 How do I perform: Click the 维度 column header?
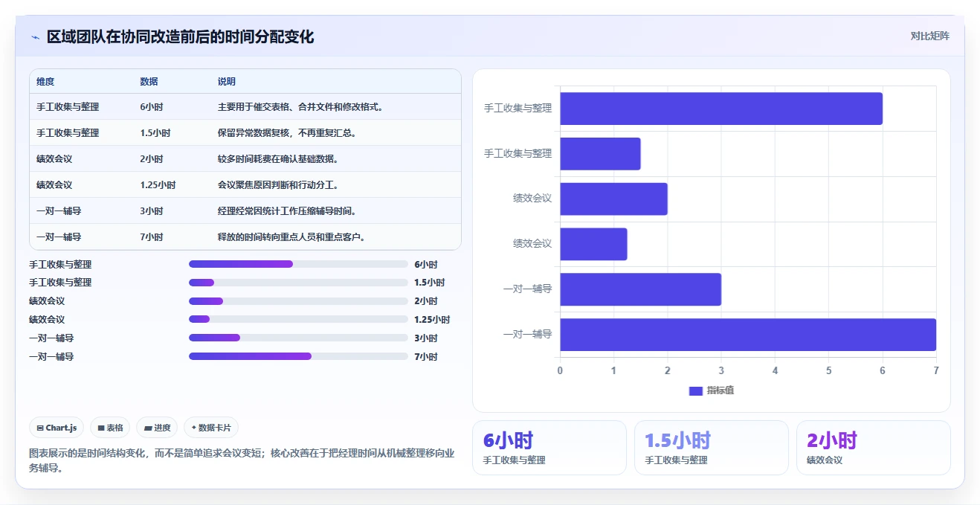tap(45, 82)
